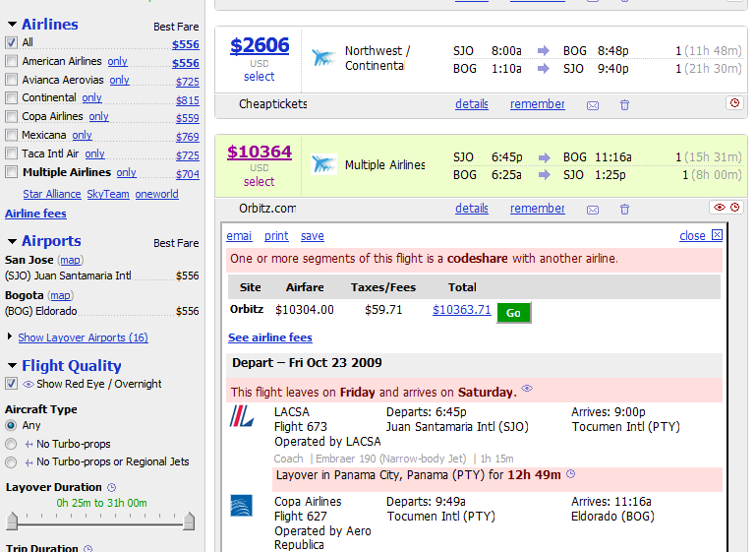Check the Avianca Aerovias checkbox
The image size is (756, 552).
click(x=11, y=79)
